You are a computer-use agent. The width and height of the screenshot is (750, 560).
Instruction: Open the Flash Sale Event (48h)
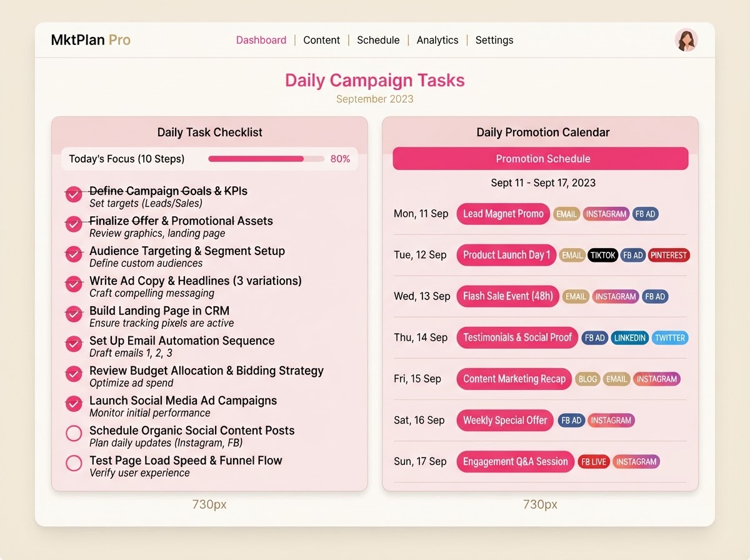point(507,296)
